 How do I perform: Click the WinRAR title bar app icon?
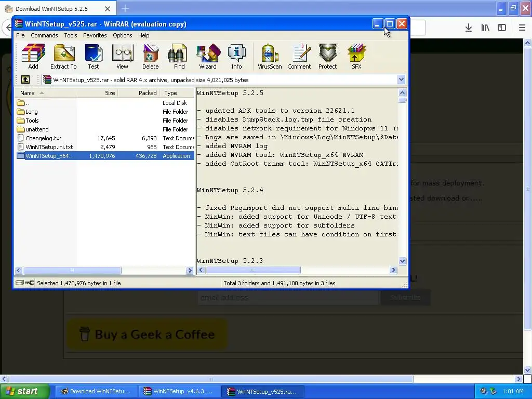[18, 24]
